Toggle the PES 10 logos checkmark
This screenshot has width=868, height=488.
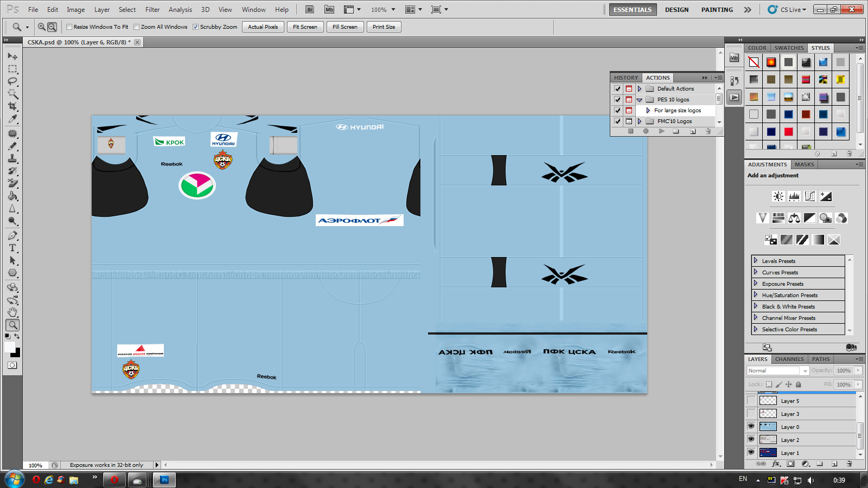(x=617, y=99)
